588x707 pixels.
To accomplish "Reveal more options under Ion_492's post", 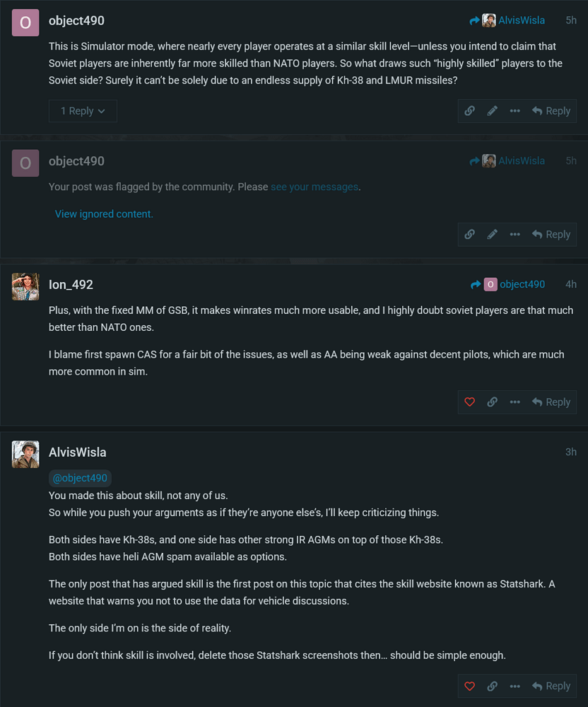I will [514, 402].
